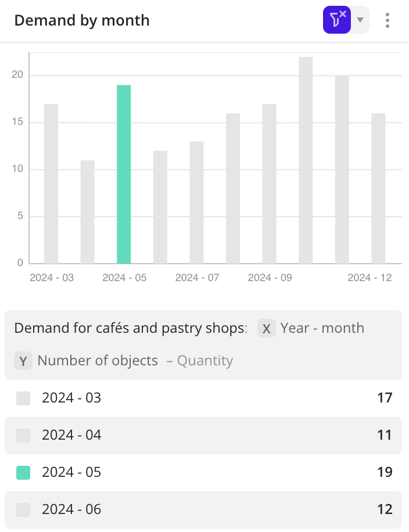Viewport: 409px width, 532px height.
Task: Click the 2024 - 12 bar
Action: [378, 188]
